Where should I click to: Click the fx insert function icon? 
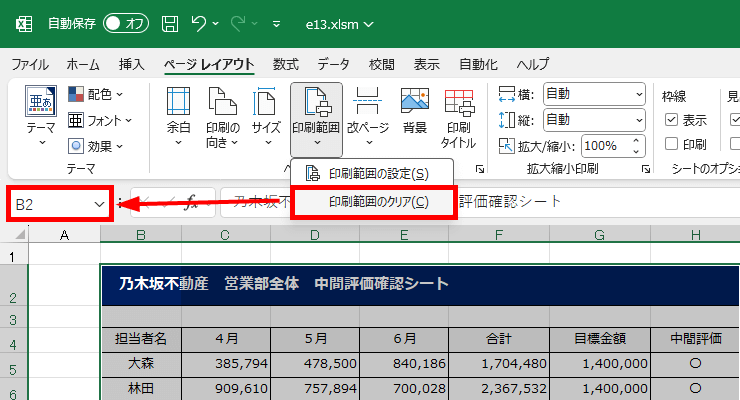click(190, 203)
